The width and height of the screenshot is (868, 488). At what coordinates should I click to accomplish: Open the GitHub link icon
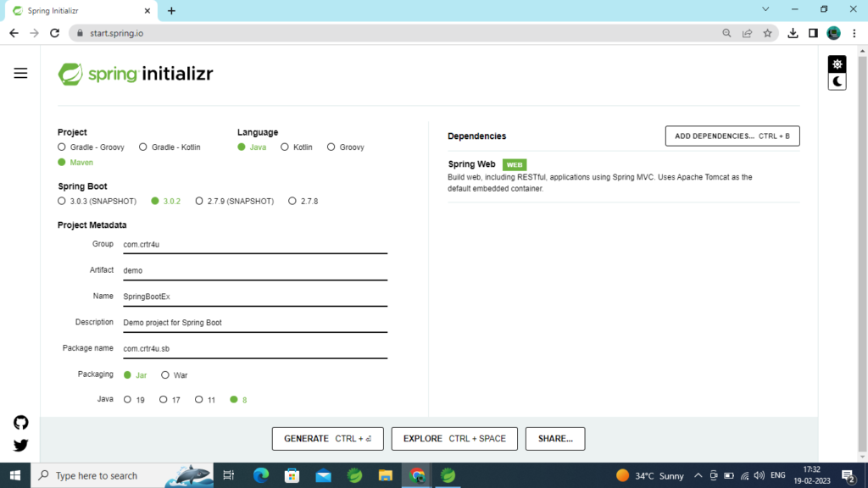pyautogui.click(x=20, y=423)
